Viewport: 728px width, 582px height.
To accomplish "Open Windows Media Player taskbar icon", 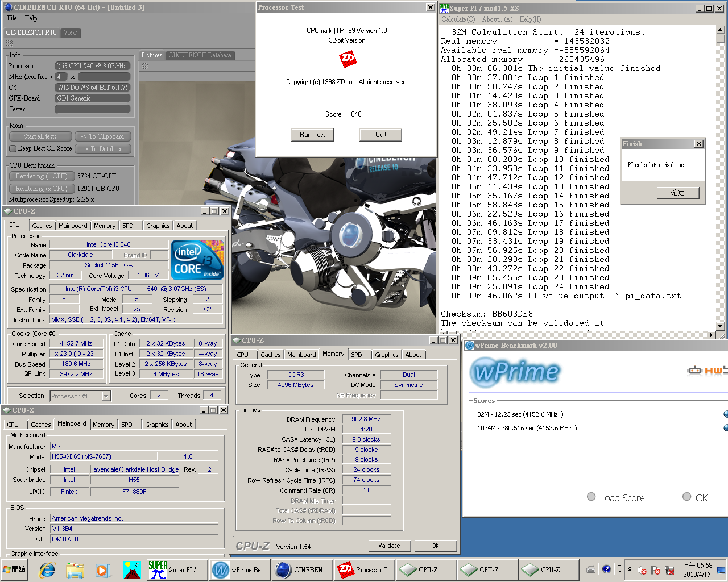I will [x=102, y=569].
